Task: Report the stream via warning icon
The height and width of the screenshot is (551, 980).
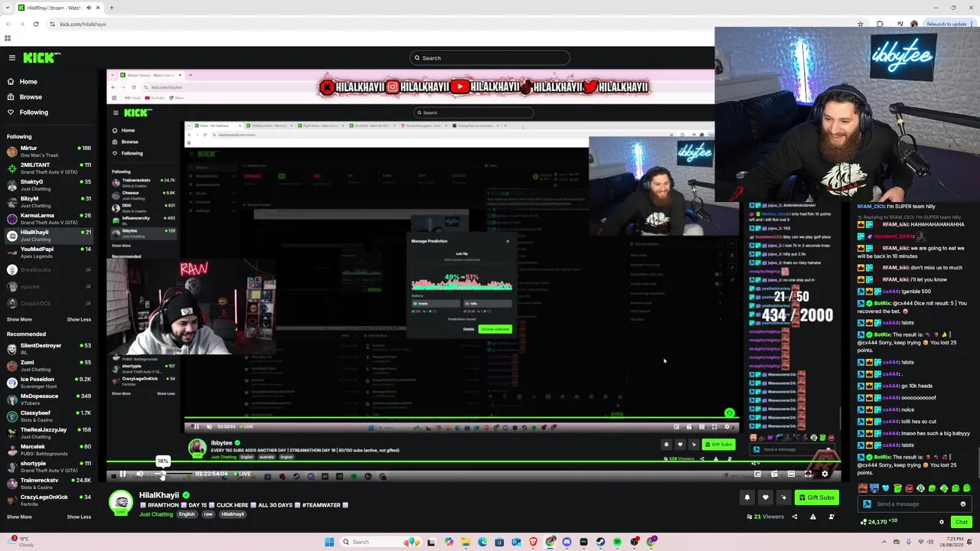Action: click(813, 517)
